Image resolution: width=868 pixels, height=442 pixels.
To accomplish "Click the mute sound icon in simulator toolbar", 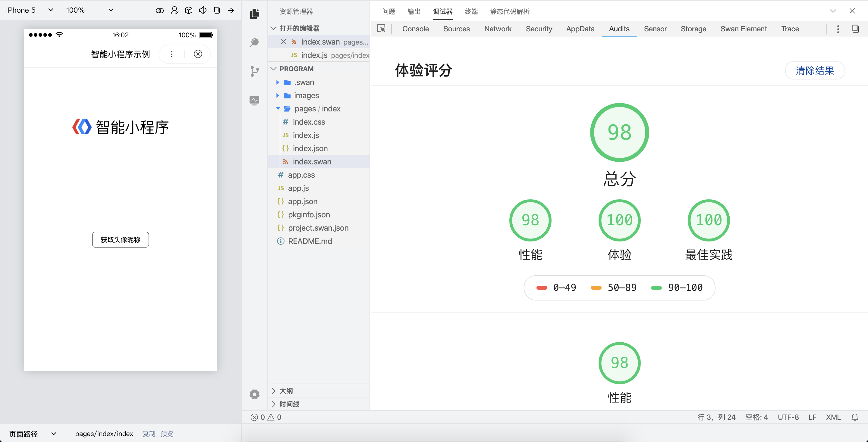I will click(203, 11).
